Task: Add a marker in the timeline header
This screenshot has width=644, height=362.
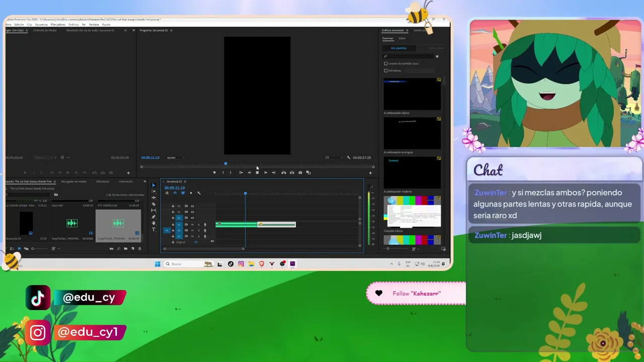Action: click(x=191, y=193)
